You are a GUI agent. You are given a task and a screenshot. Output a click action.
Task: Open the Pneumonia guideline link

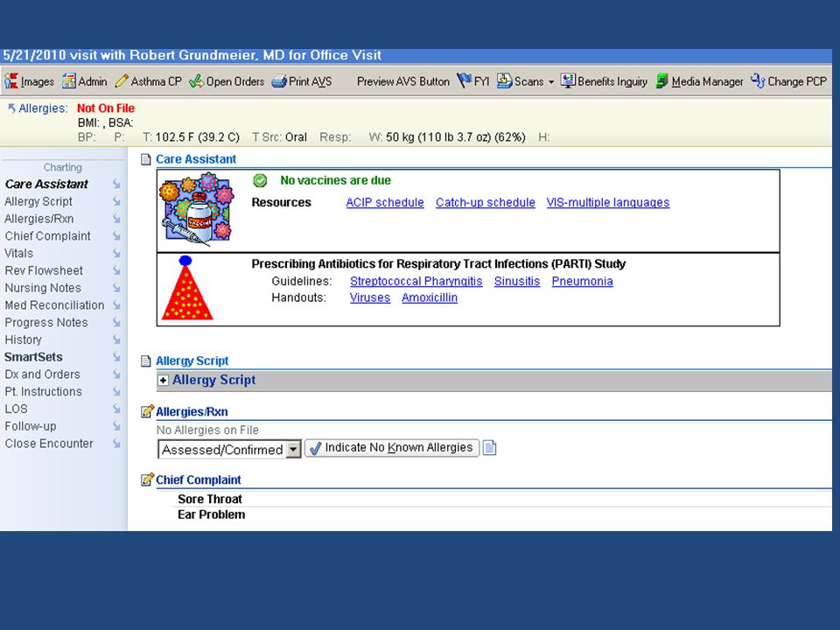click(583, 281)
